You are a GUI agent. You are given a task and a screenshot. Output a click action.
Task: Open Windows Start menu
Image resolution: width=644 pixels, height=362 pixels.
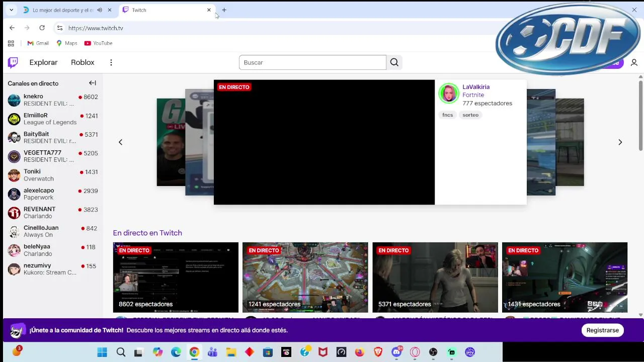pyautogui.click(x=102, y=352)
